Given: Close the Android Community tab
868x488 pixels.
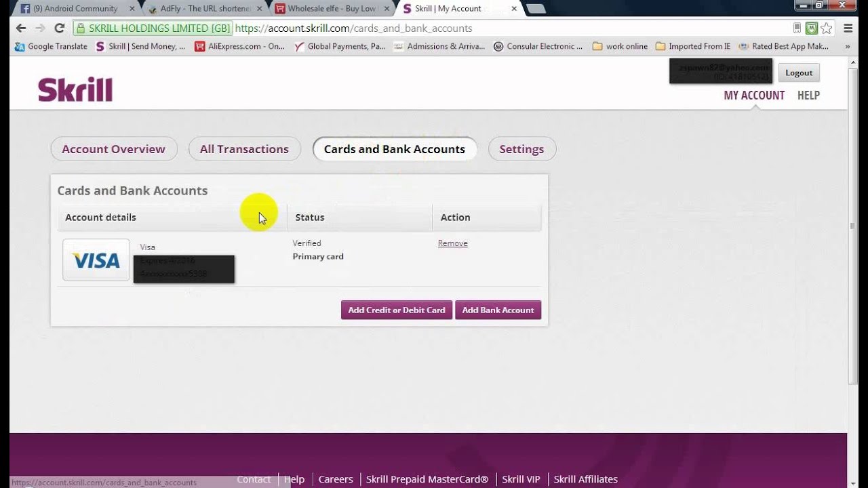Looking at the screenshot, I should [x=131, y=9].
